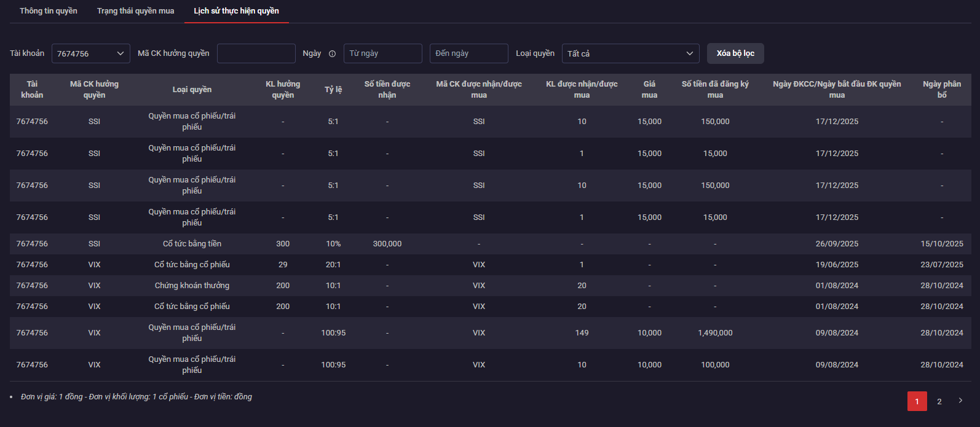The height and width of the screenshot is (427, 980).
Task: Click the KL hưởng quyền column header
Action: (x=283, y=90)
